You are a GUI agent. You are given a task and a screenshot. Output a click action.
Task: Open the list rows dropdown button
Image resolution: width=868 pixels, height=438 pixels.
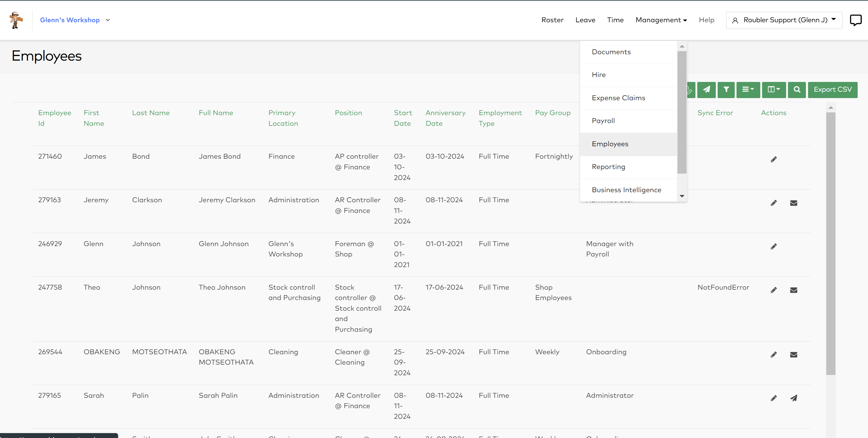coord(748,90)
